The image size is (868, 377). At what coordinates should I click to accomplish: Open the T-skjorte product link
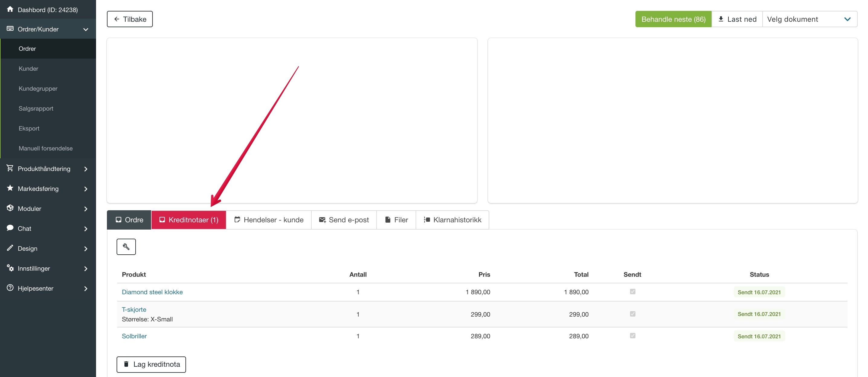click(x=134, y=309)
